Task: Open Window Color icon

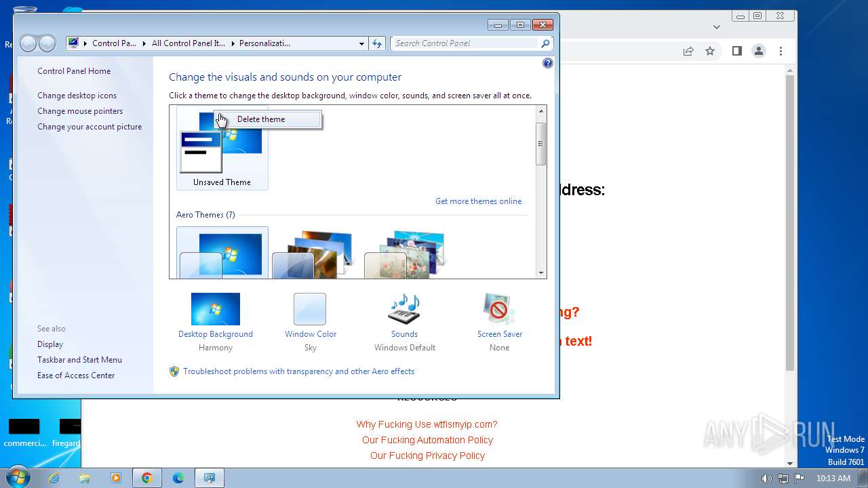Action: 310,309
